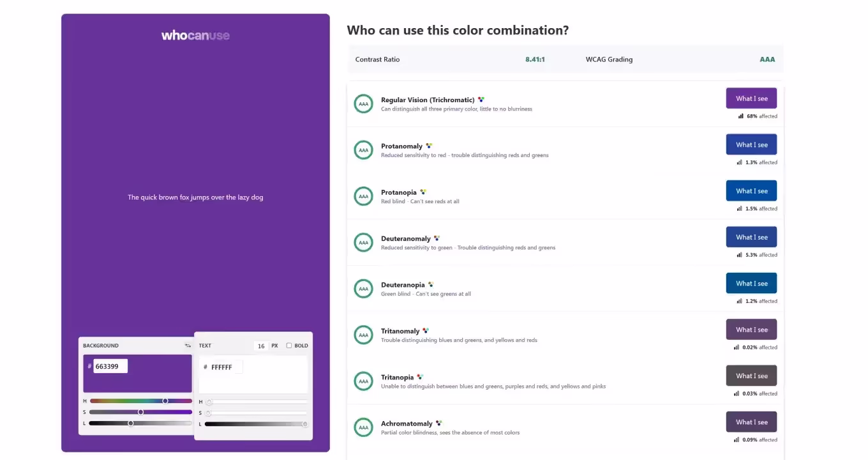Image resolution: width=868 pixels, height=460 pixels.
Task: Click the AAA grade circle for Tritanomaly
Action: coord(363,335)
